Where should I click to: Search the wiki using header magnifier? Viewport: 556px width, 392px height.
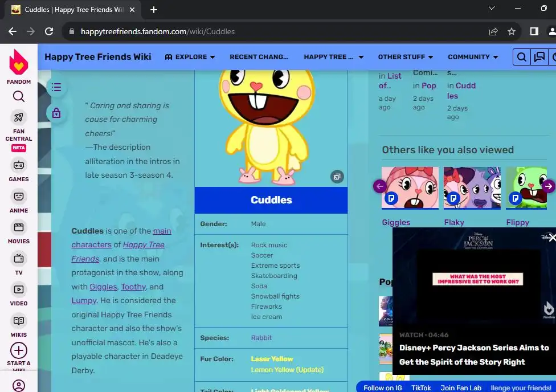click(x=522, y=57)
